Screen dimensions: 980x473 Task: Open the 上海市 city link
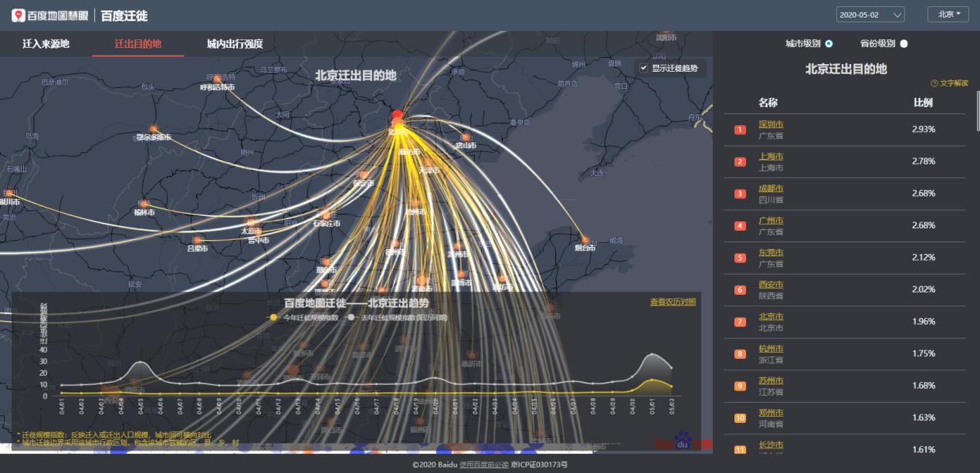pos(771,157)
